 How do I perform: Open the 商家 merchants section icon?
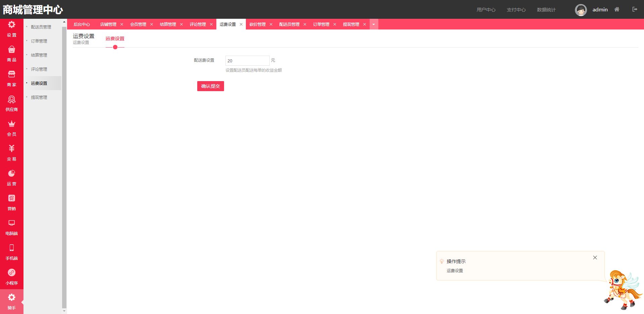[12, 74]
